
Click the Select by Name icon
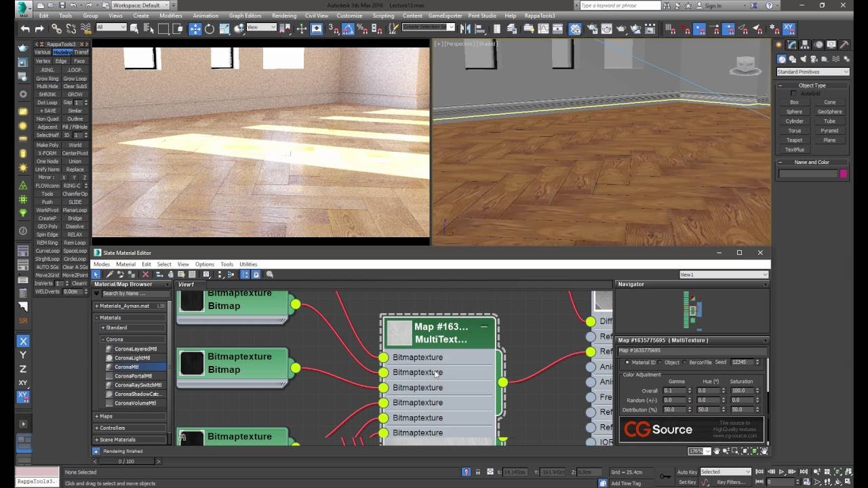[149, 28]
